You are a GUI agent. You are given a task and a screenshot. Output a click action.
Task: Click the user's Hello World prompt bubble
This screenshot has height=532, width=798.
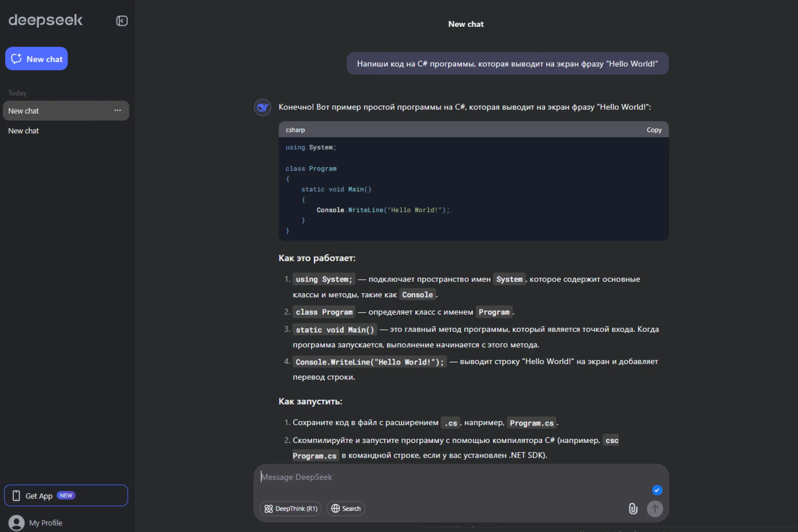507,64
